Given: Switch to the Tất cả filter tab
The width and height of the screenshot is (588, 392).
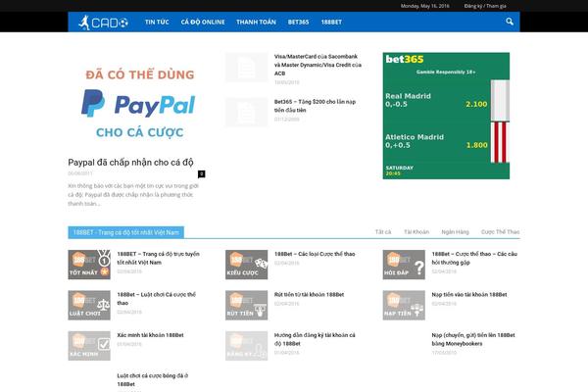Looking at the screenshot, I should (383, 232).
